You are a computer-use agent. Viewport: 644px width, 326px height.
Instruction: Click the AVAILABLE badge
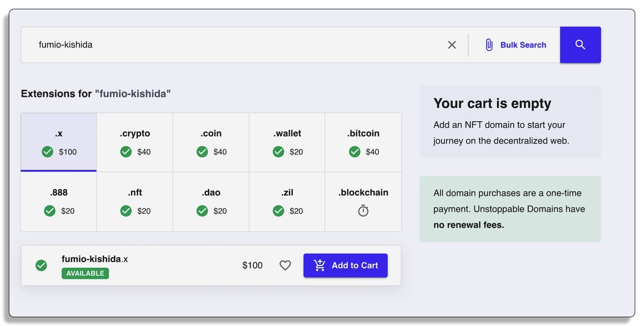point(85,273)
